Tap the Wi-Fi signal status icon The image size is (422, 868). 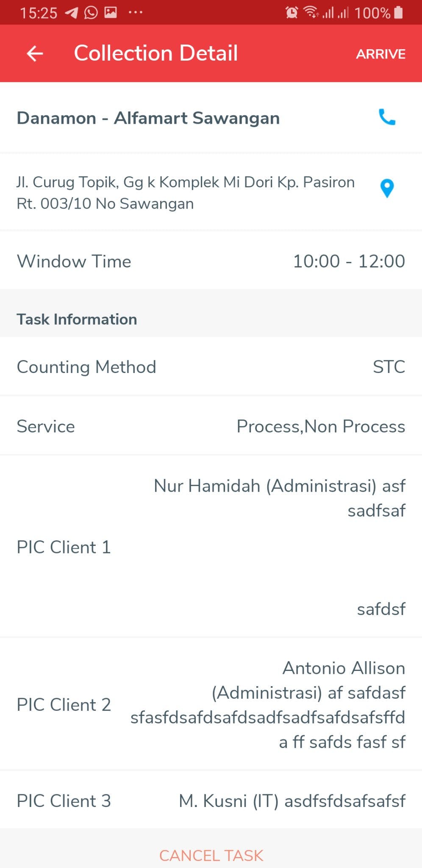(311, 13)
